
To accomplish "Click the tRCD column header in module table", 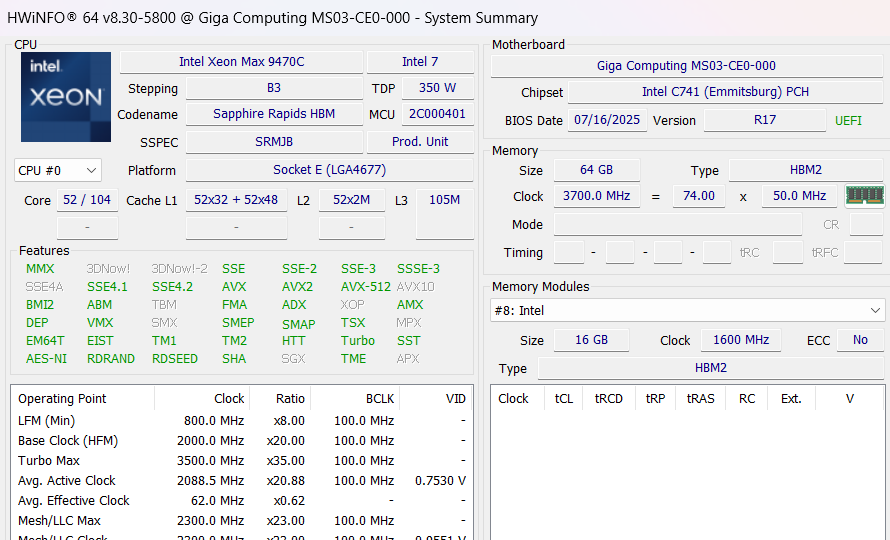I will pos(608,399).
